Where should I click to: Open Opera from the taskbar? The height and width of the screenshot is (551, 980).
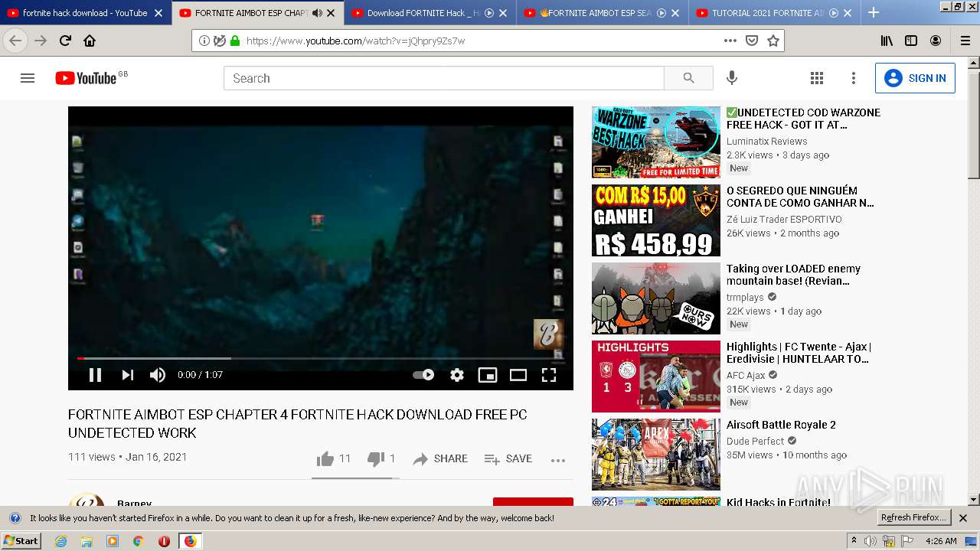[164, 541]
